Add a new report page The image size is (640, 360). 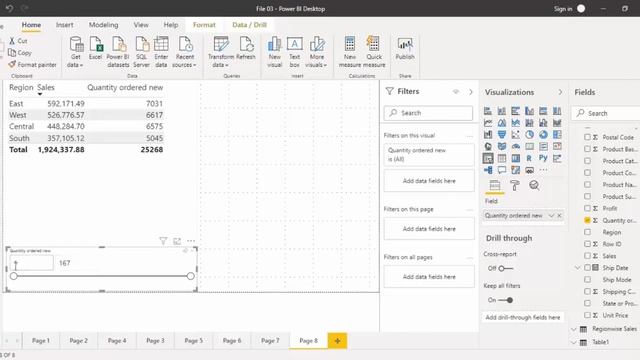pos(337,341)
